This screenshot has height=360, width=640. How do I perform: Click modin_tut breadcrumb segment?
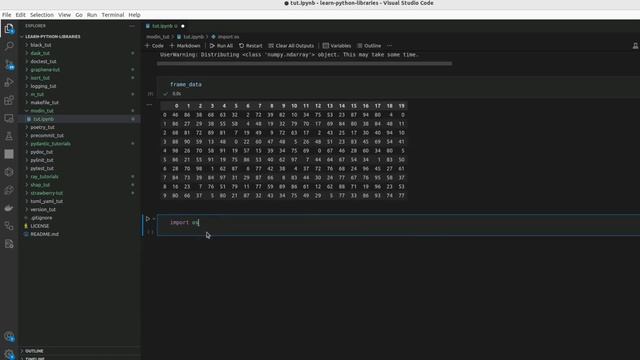(158, 37)
